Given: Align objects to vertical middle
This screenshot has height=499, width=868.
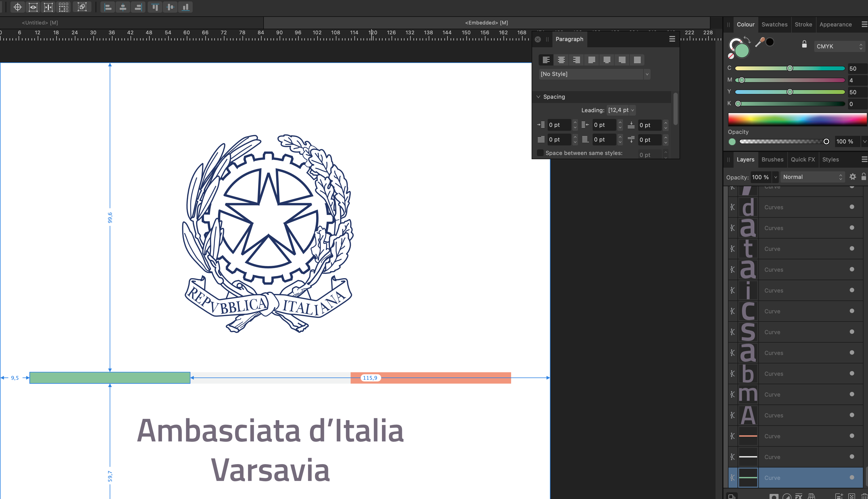Looking at the screenshot, I should [x=170, y=7].
